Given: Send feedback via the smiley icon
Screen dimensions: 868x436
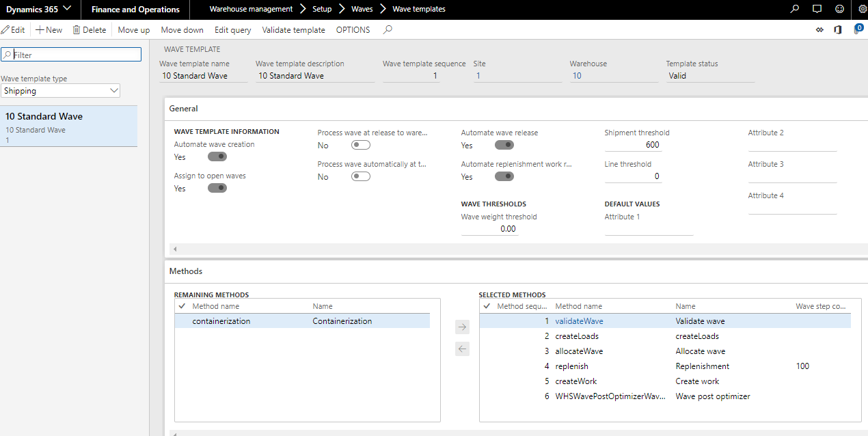Looking at the screenshot, I should click(x=839, y=9).
